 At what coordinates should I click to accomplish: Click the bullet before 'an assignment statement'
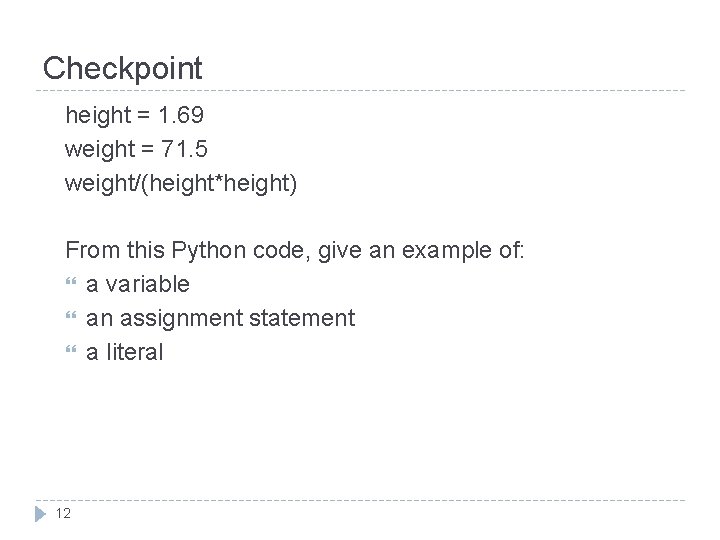[70, 319]
